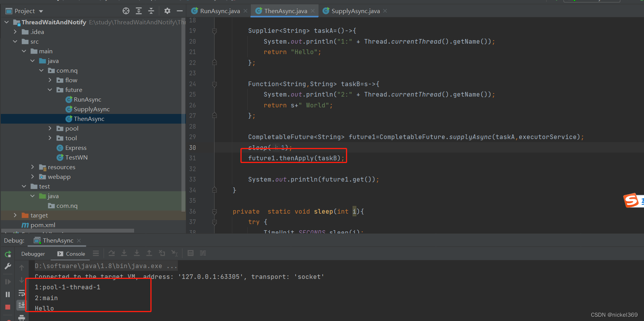Click the Step Over debug icon

tap(112, 253)
